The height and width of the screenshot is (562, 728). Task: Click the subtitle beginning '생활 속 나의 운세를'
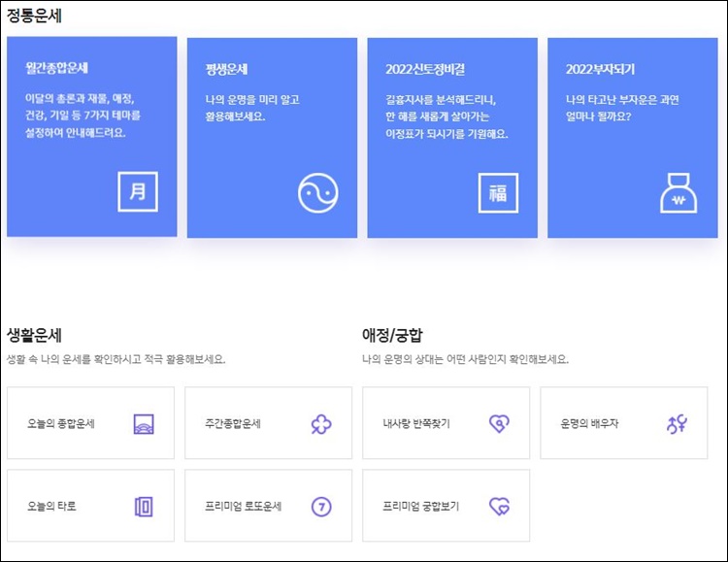pos(116,359)
